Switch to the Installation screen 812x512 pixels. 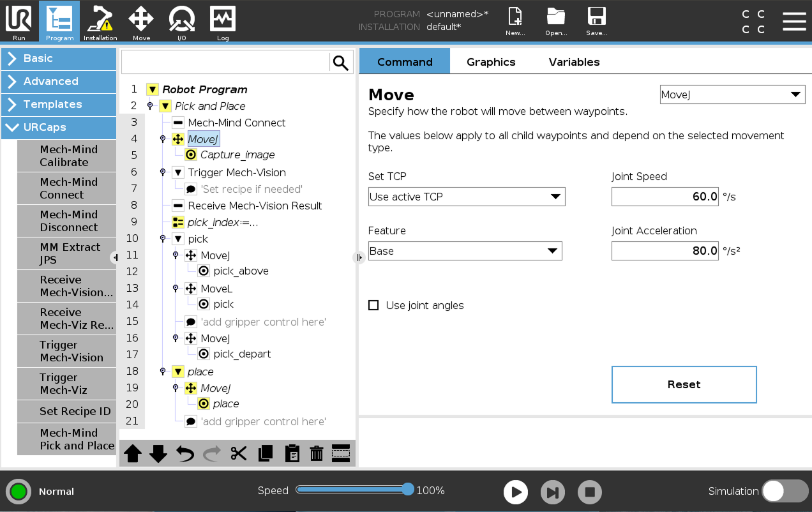pos(100,22)
